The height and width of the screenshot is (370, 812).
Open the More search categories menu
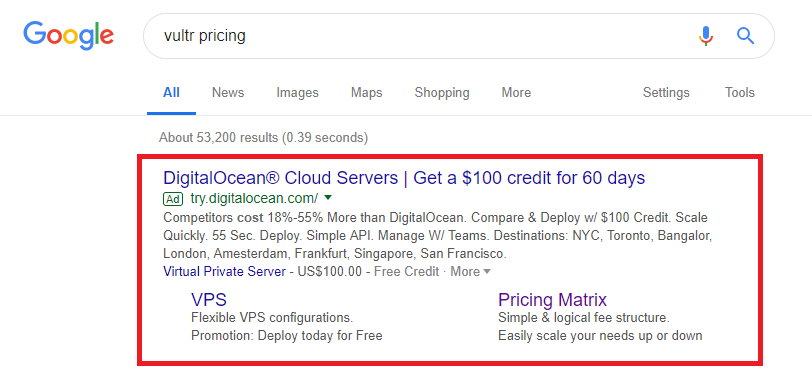(516, 93)
